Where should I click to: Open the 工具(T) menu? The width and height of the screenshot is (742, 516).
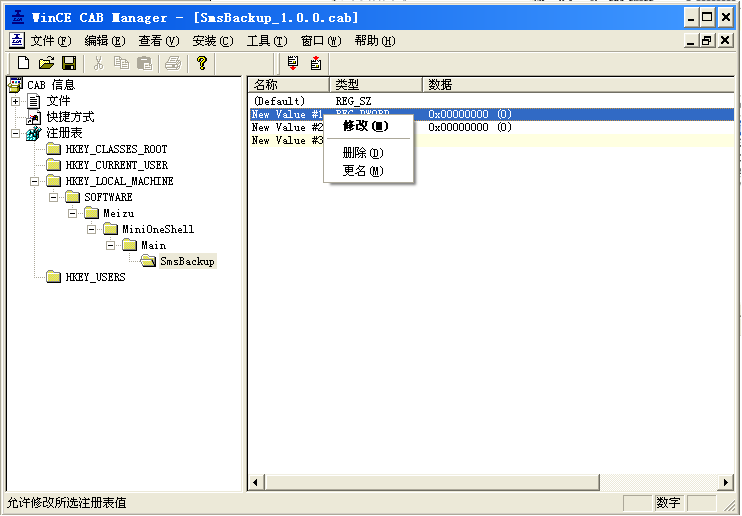click(267, 41)
